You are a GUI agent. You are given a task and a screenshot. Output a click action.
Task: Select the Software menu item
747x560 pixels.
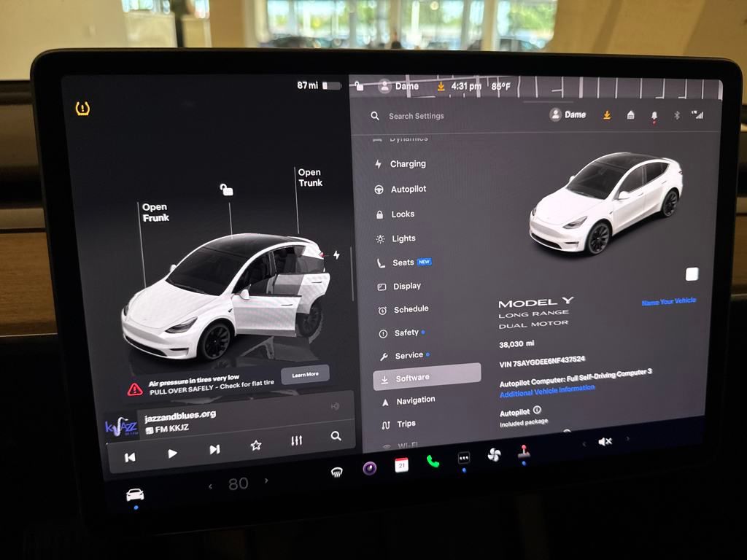coord(427,377)
